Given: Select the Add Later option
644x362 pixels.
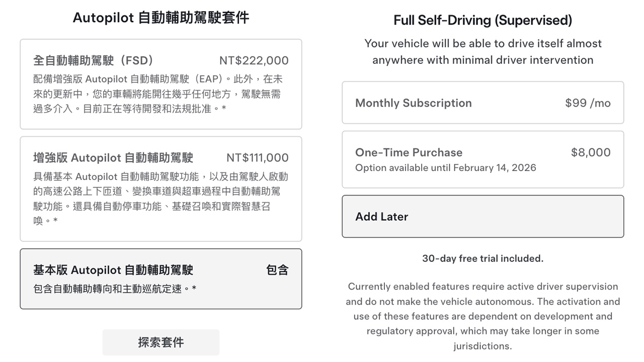Looking at the screenshot, I should (483, 216).
